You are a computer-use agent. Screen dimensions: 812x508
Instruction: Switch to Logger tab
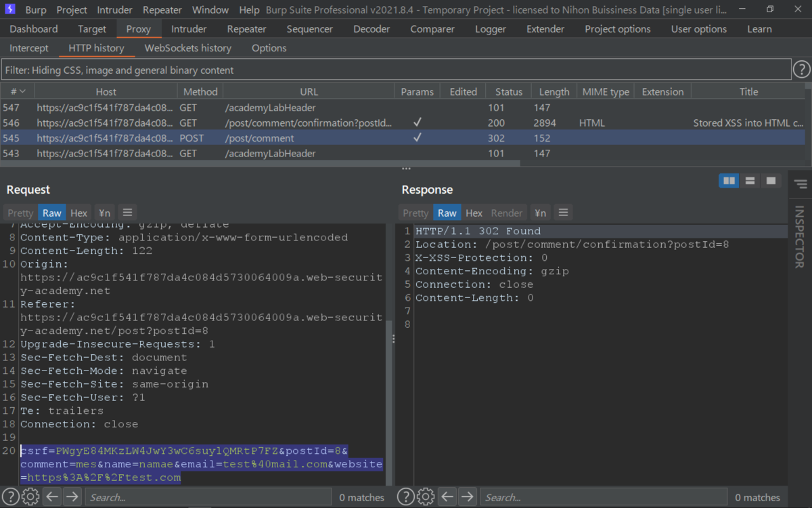coord(491,29)
